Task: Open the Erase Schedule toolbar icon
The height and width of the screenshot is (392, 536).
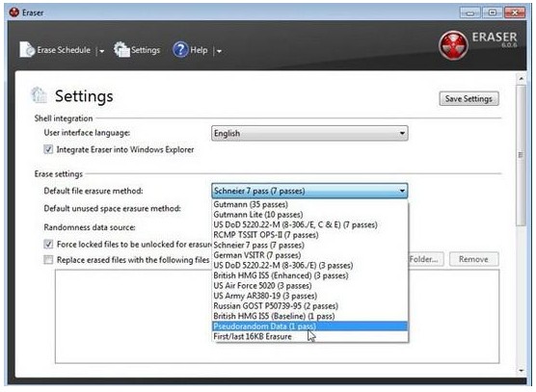Action: click(27, 50)
